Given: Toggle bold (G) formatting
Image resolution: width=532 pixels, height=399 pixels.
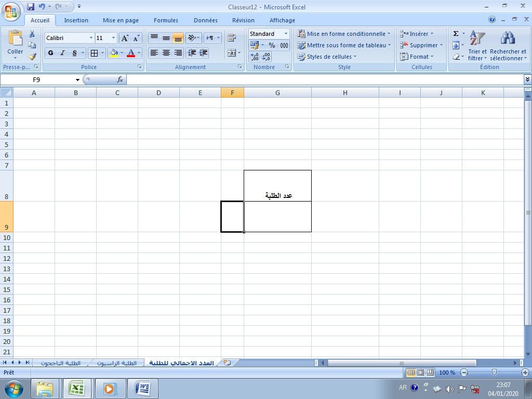Looking at the screenshot, I should pyautogui.click(x=50, y=53).
